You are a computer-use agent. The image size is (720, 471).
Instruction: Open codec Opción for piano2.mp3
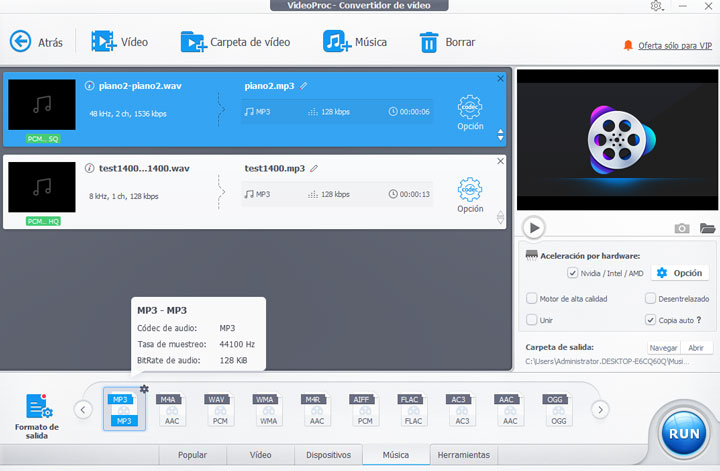[470, 112]
